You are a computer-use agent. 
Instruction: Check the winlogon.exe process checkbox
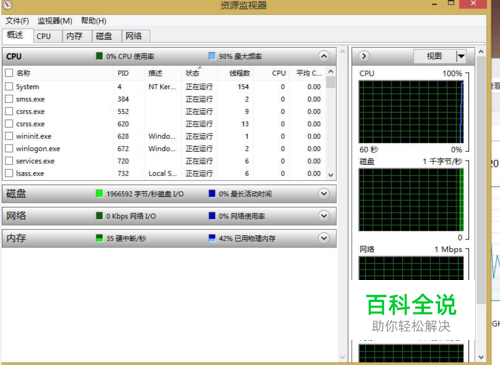click(x=9, y=148)
